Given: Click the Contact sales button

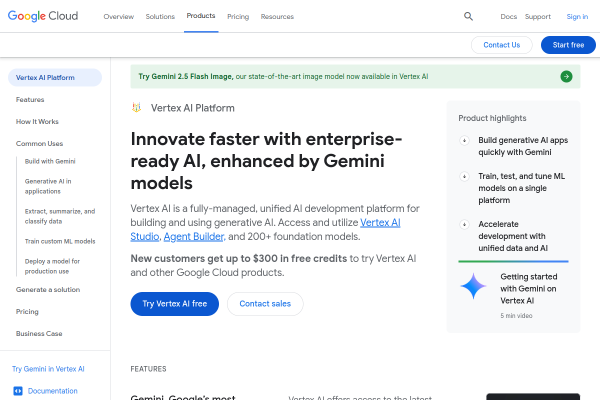Looking at the screenshot, I should pos(265,304).
